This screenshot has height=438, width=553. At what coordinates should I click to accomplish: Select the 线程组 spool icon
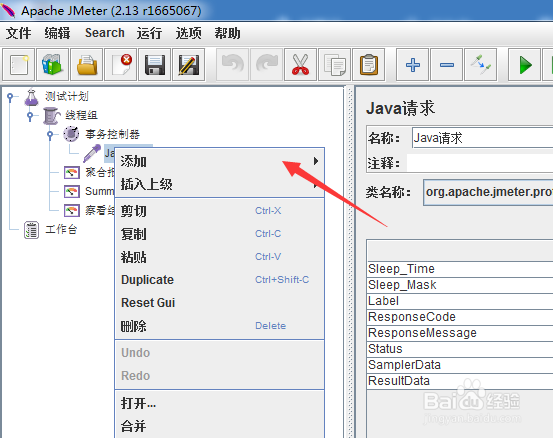click(51, 115)
